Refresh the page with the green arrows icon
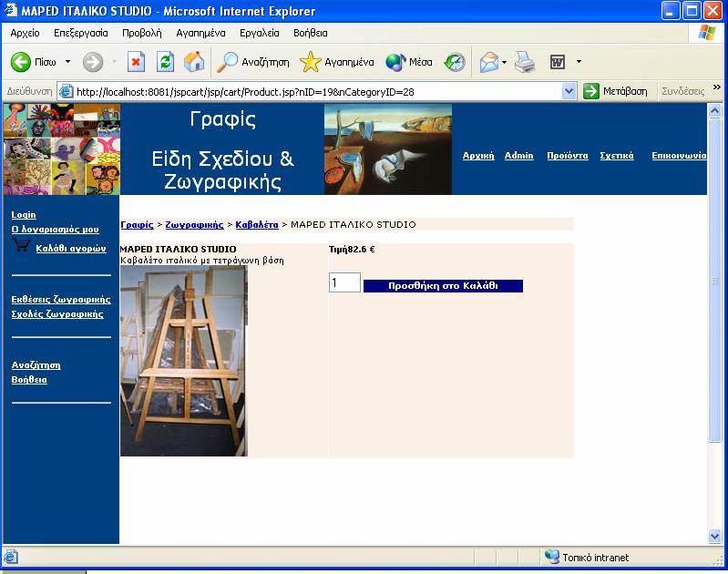Viewport: 728px width, 574px height. (165, 62)
